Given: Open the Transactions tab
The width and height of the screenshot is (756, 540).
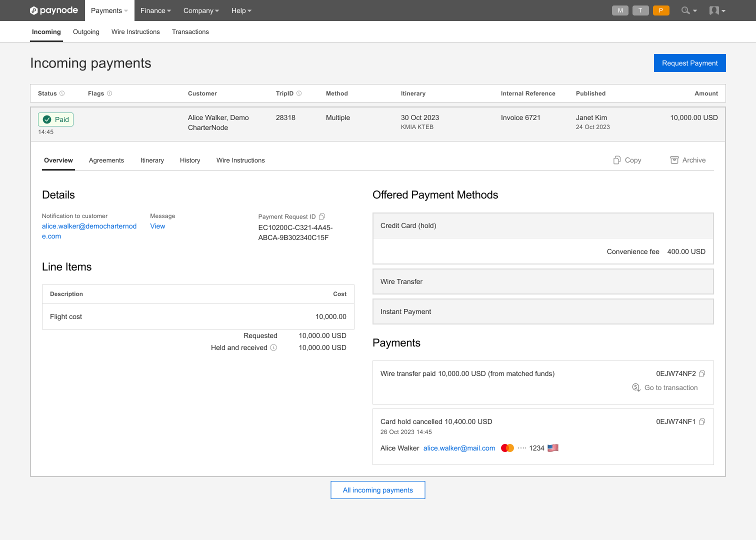Looking at the screenshot, I should (190, 32).
